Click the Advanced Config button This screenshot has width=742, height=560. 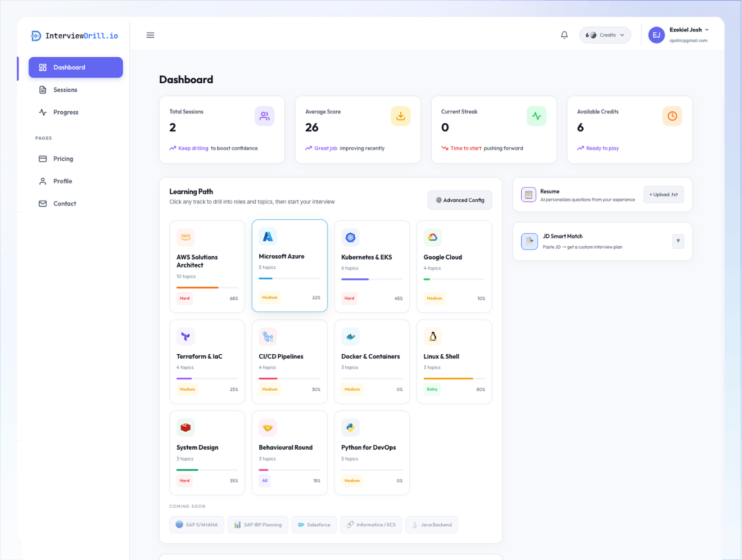[459, 200]
